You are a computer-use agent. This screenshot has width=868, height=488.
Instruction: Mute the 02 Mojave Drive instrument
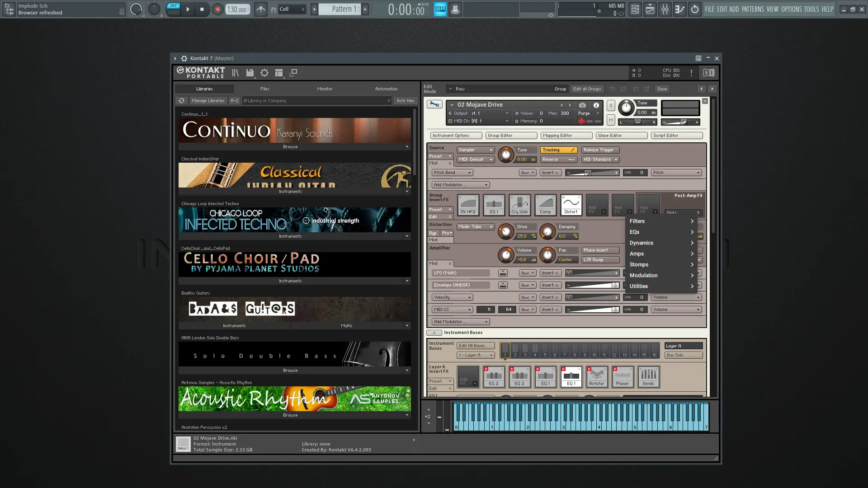[611, 120]
